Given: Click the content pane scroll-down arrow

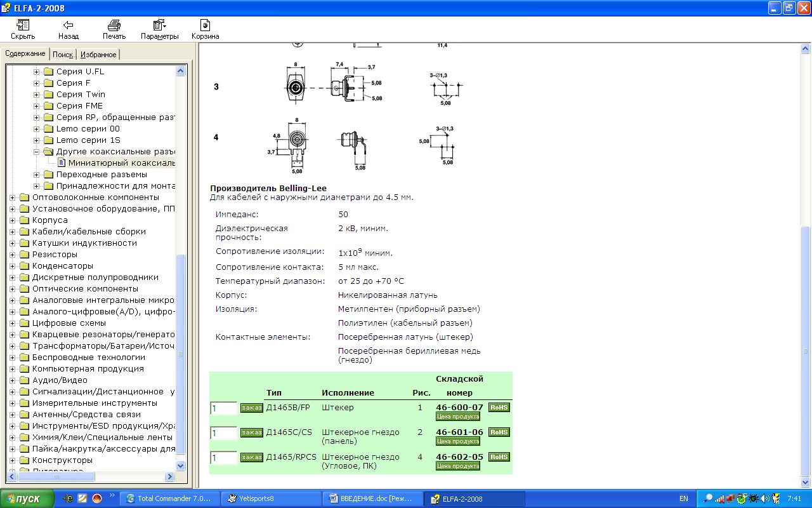Looking at the screenshot, I should pos(806,483).
